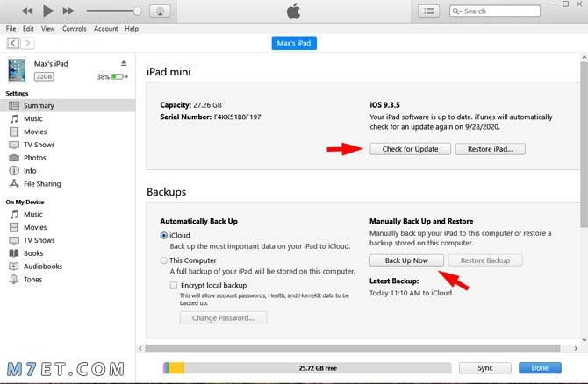Click the Restore iPad button
588x384 pixels.
tap(490, 149)
